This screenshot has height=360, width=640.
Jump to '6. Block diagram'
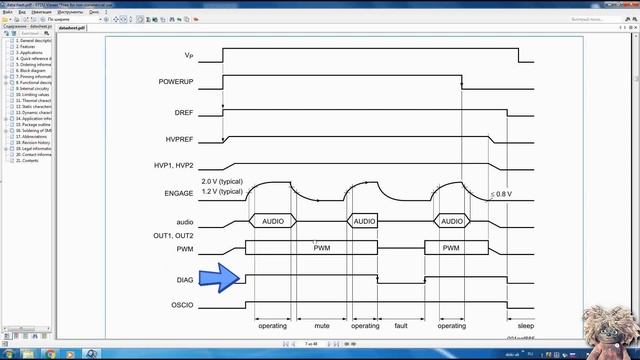[31, 71]
